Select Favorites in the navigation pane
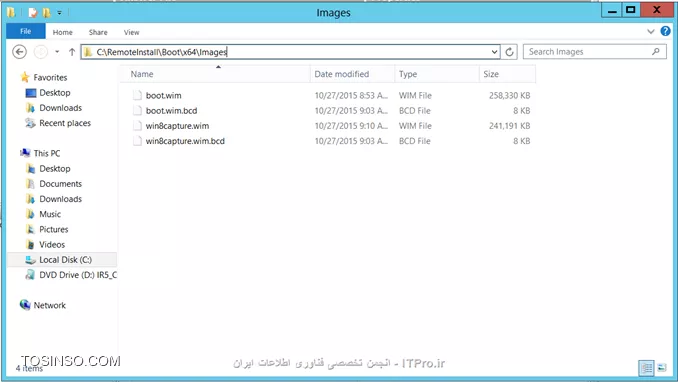Screen dimensions: 678x382 pyautogui.click(x=50, y=77)
